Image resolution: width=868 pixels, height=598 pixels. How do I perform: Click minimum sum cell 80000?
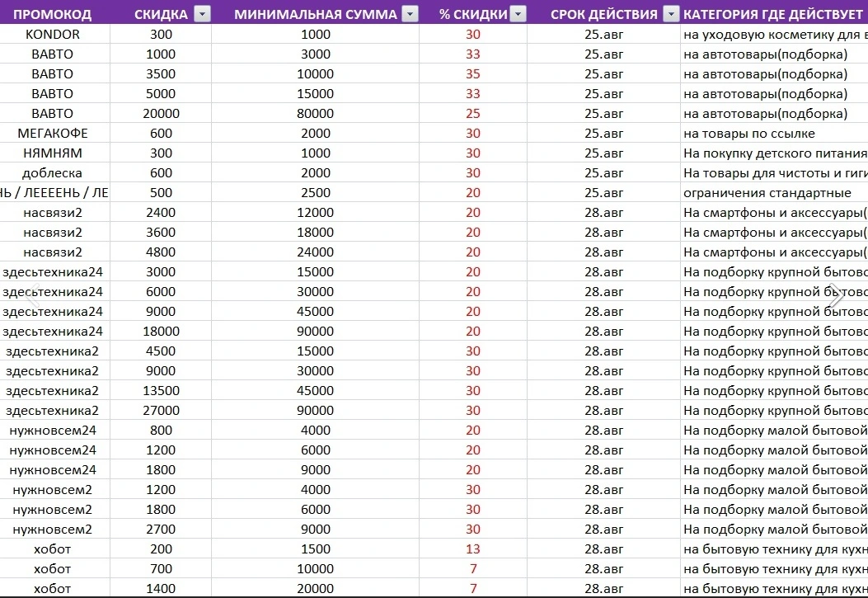(316, 114)
